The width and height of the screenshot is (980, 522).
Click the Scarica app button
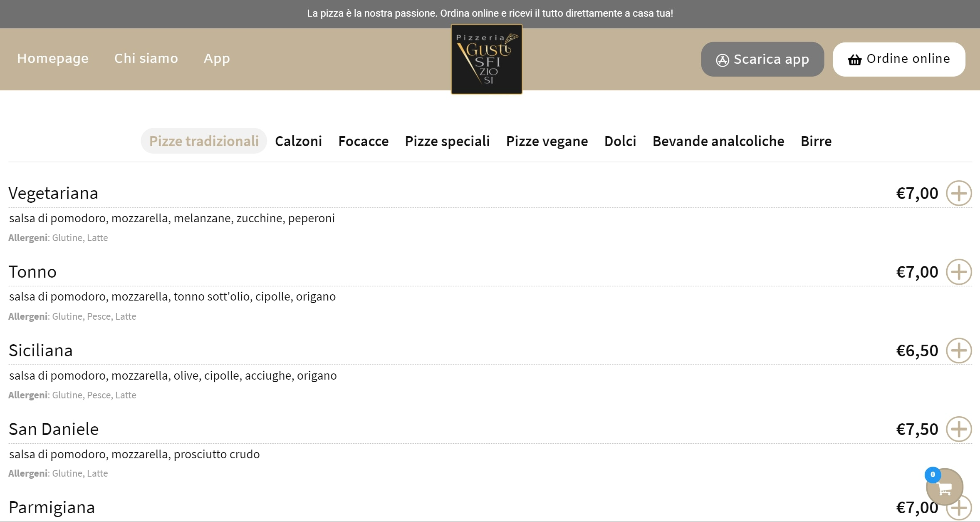click(762, 59)
